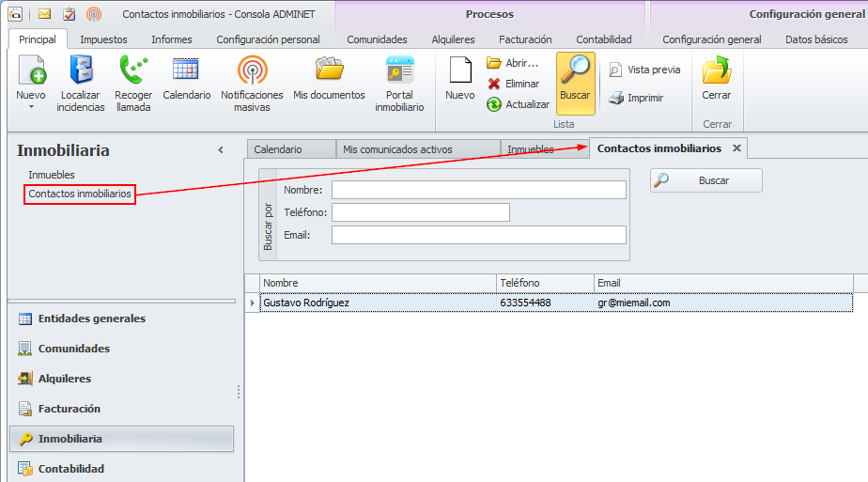
Task: Click the Buscar button beside search form
Action: [x=706, y=180]
